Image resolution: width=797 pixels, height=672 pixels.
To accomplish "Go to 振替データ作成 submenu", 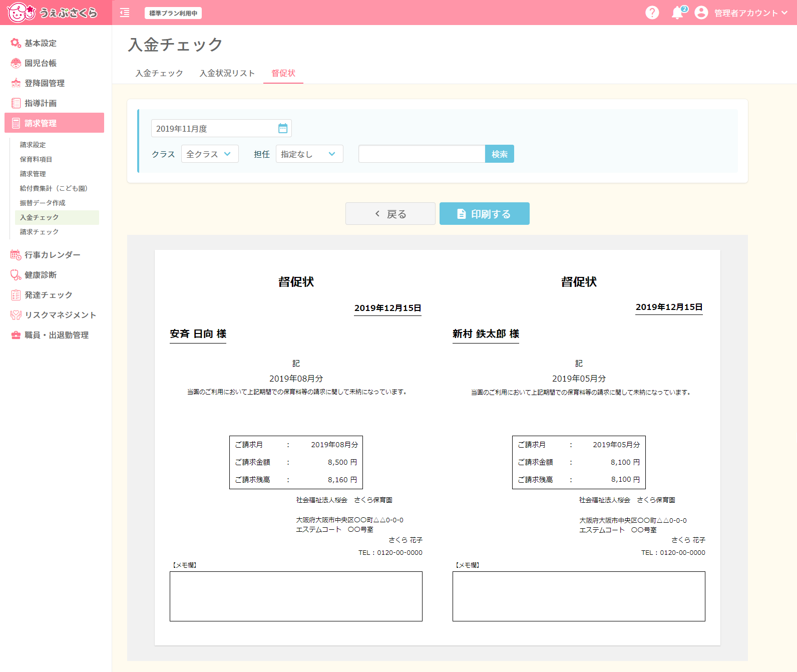I will click(57, 203).
